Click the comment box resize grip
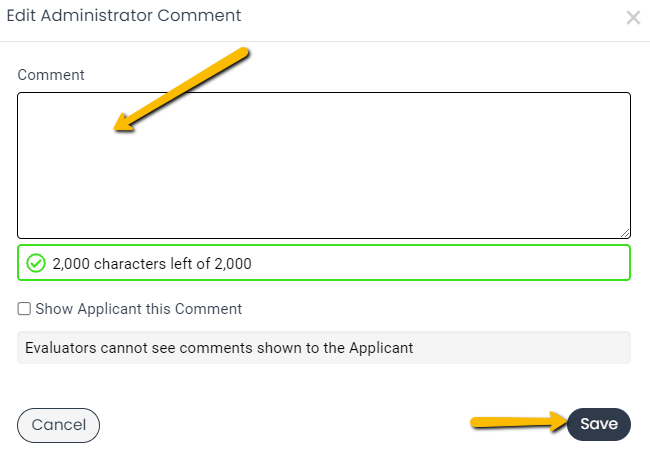This screenshot has height=463, width=650. (625, 233)
